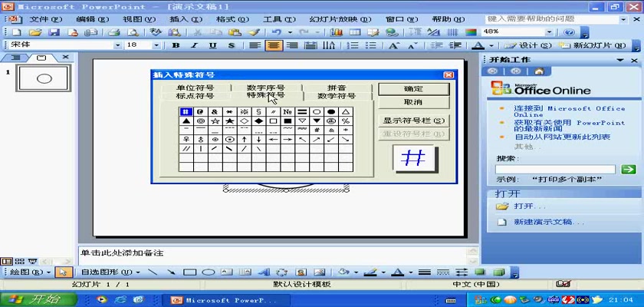
Task: Click the font color A swatch in formatting toolbar
Action: [x=478, y=45]
